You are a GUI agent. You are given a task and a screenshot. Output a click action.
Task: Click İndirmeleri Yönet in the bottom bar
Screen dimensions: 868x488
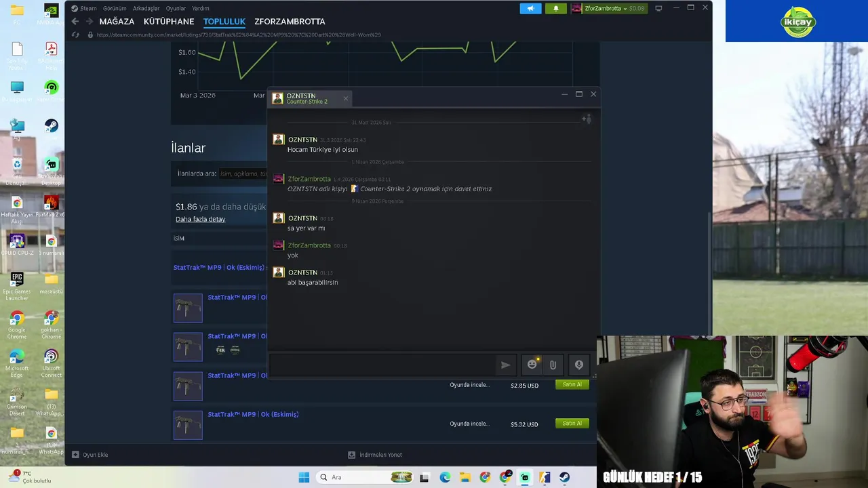pyautogui.click(x=375, y=455)
